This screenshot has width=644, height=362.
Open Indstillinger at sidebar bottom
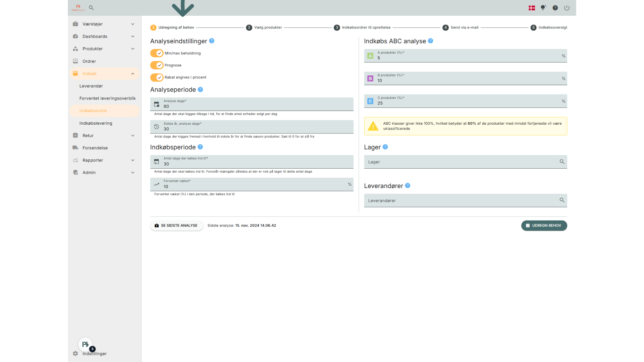(x=95, y=354)
